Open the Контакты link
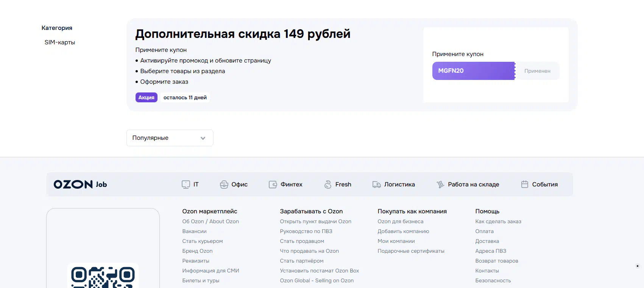 (x=487, y=271)
